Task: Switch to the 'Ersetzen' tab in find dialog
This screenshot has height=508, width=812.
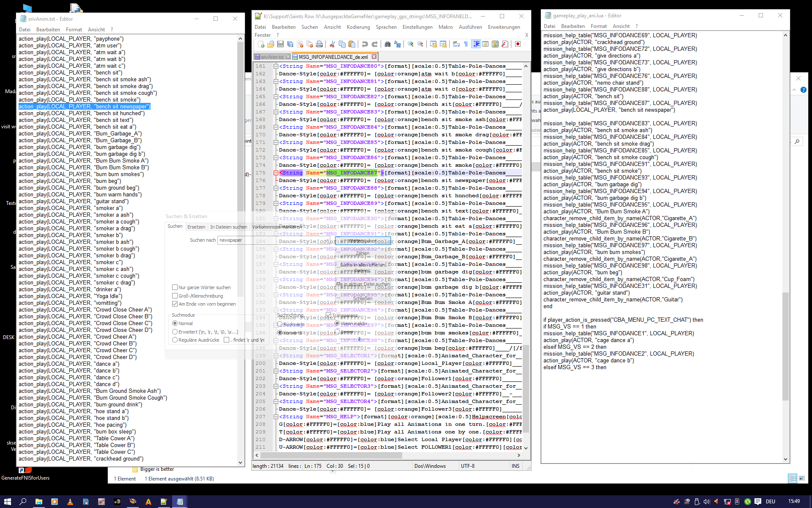Action: (x=196, y=227)
